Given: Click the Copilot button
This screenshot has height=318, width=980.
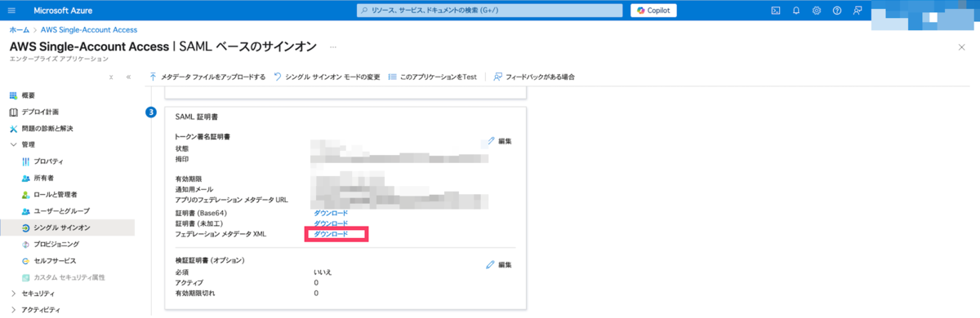Looking at the screenshot, I should click(653, 10).
